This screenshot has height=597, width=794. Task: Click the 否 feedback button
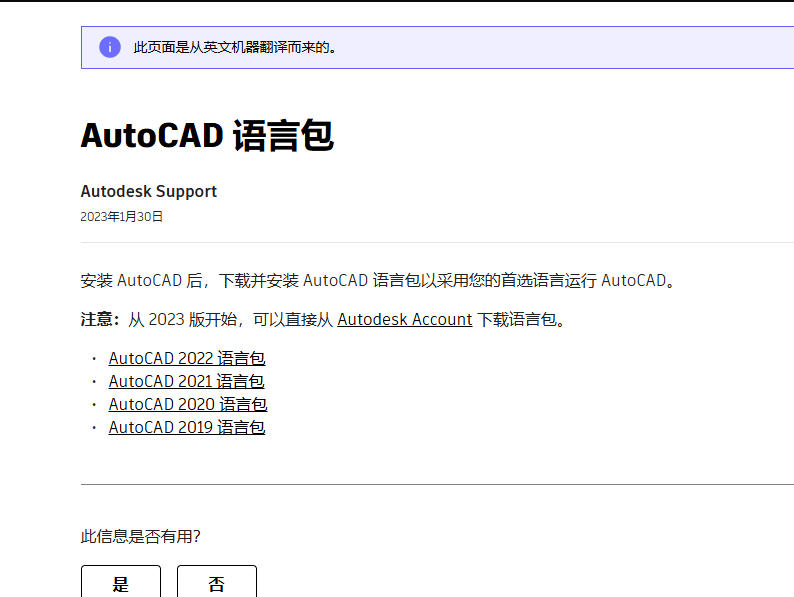tap(217, 583)
